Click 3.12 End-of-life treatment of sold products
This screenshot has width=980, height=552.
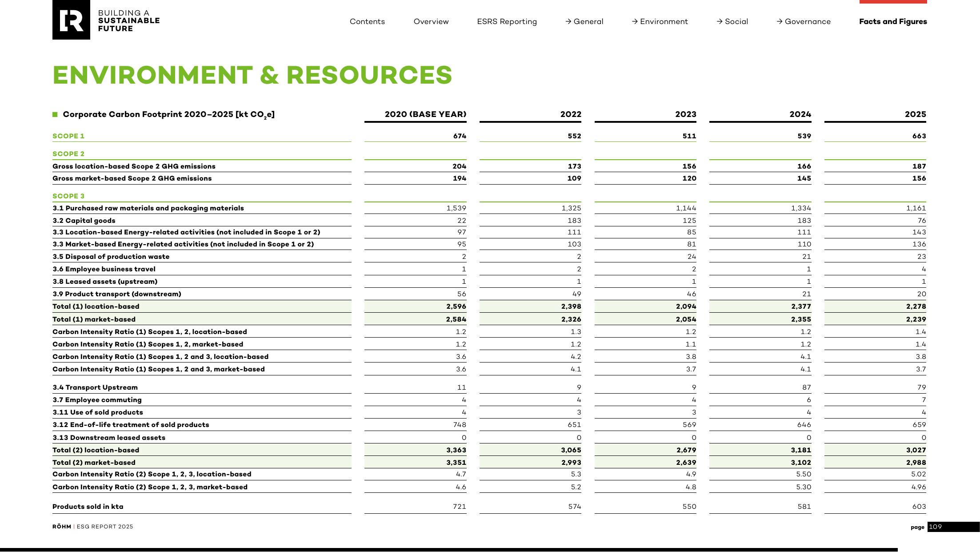[x=131, y=425]
